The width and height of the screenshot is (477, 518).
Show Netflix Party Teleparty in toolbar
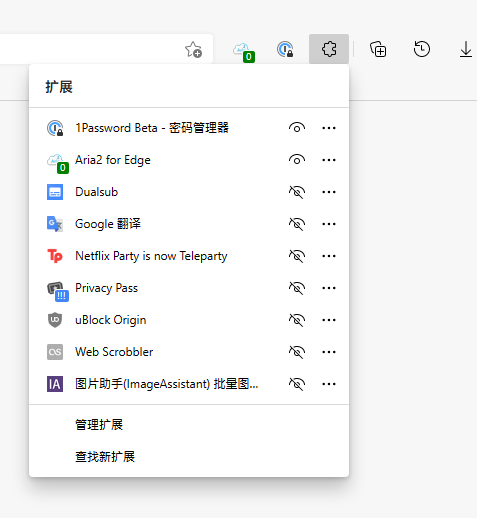click(x=297, y=256)
